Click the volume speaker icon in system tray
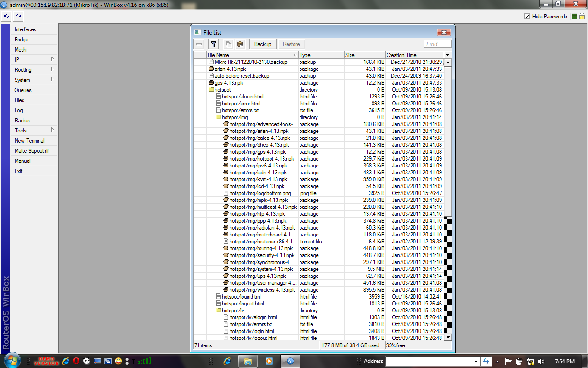 541,362
